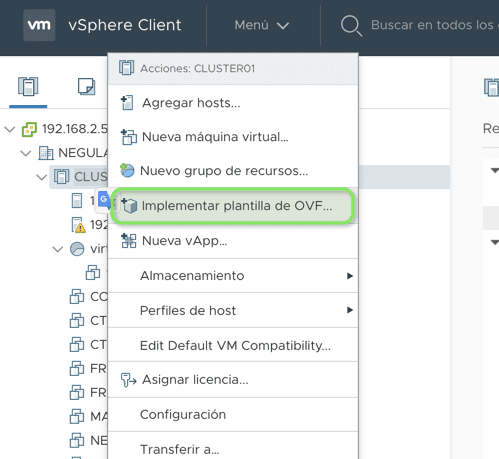499x459 pixels.
Task: Click the Agregar hosts icon
Action: pyautogui.click(x=127, y=103)
